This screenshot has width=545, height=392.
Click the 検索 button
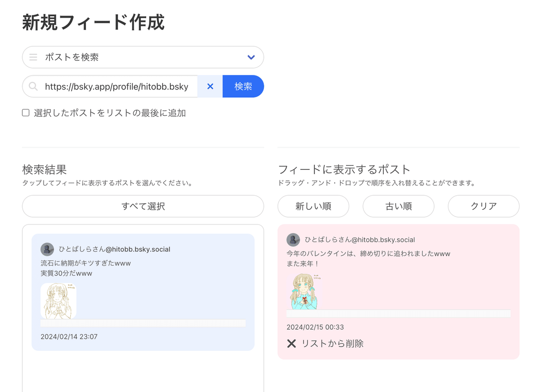tap(243, 86)
